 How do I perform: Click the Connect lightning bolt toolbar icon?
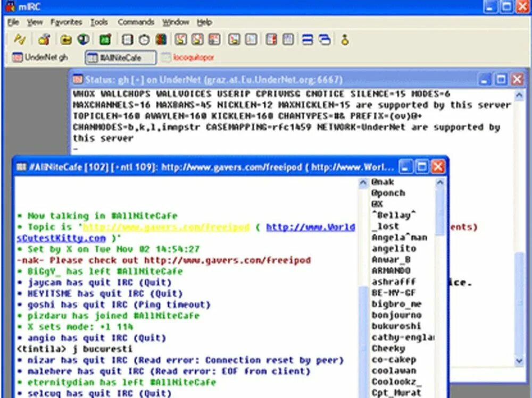(x=19, y=40)
